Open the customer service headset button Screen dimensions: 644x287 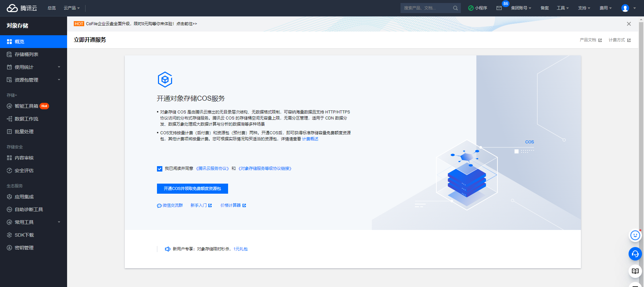click(x=635, y=254)
